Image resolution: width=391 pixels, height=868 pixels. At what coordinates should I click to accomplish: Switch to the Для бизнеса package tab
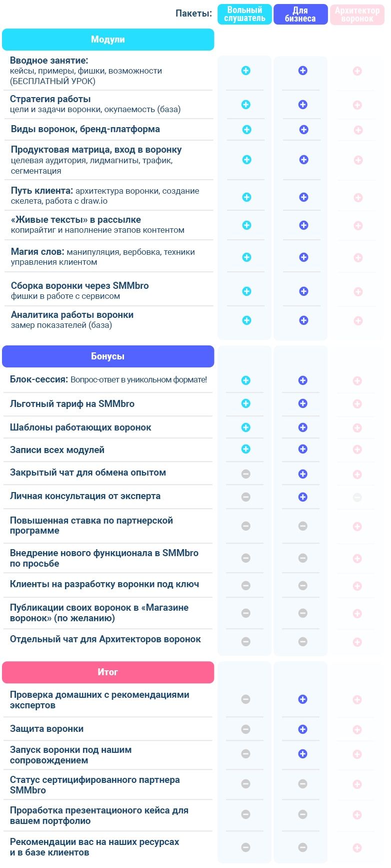[300, 15]
